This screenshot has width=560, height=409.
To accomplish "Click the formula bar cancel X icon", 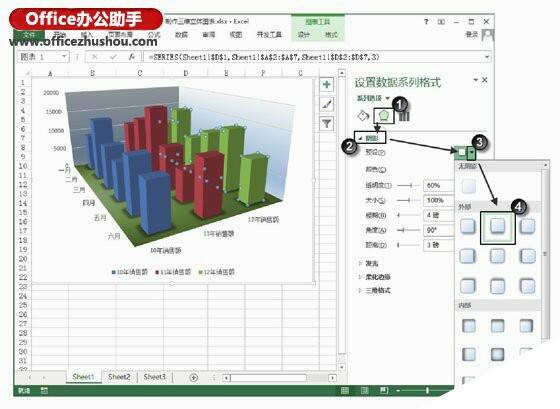I will click(95, 57).
